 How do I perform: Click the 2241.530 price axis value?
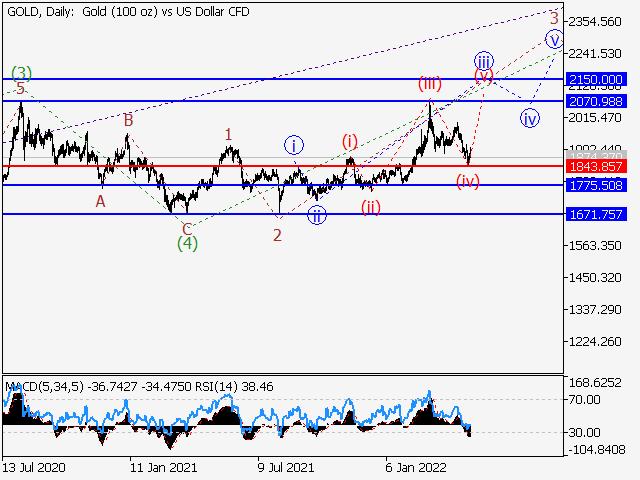(595, 53)
